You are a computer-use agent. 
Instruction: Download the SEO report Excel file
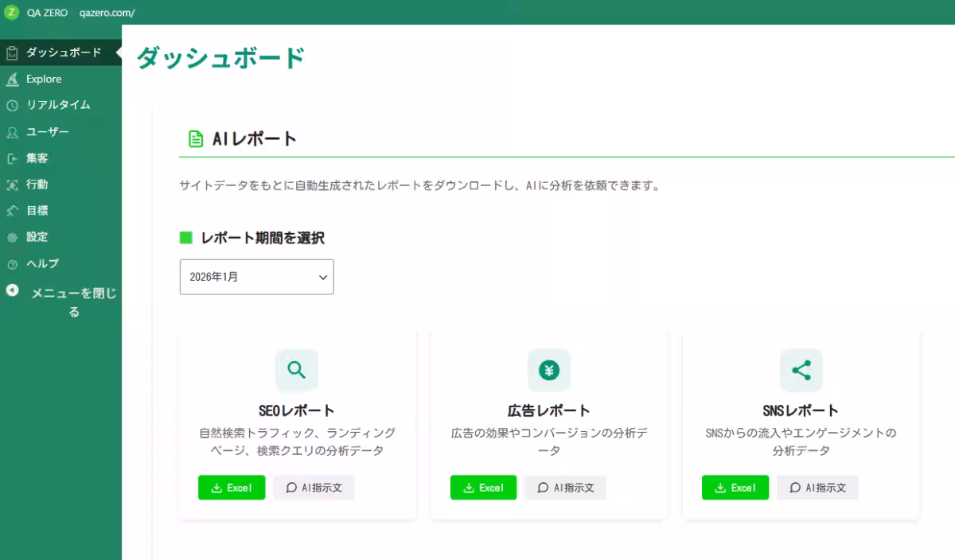click(231, 488)
